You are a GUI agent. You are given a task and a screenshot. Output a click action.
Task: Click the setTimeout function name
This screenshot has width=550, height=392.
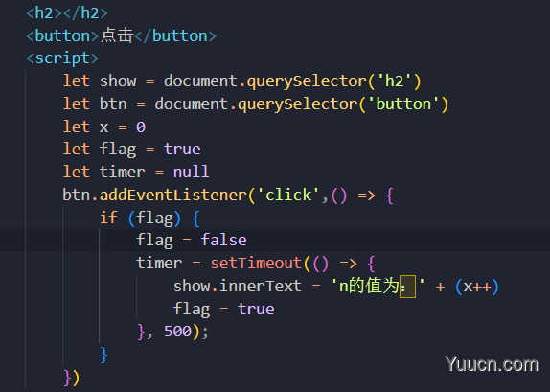[x=256, y=264]
